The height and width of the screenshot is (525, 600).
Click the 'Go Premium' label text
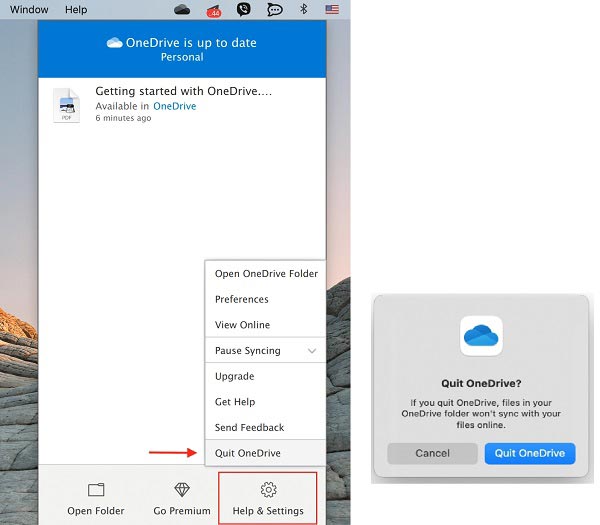pos(182,511)
